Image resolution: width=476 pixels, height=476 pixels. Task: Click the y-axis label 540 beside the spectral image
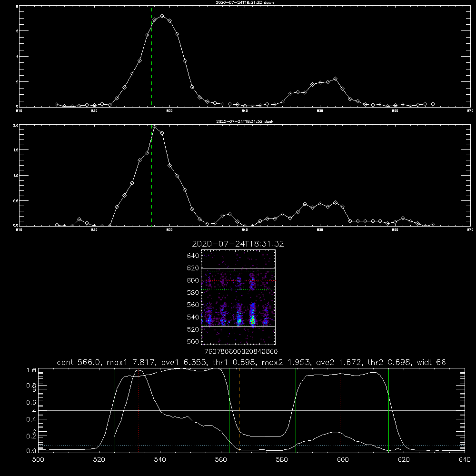click(x=193, y=317)
